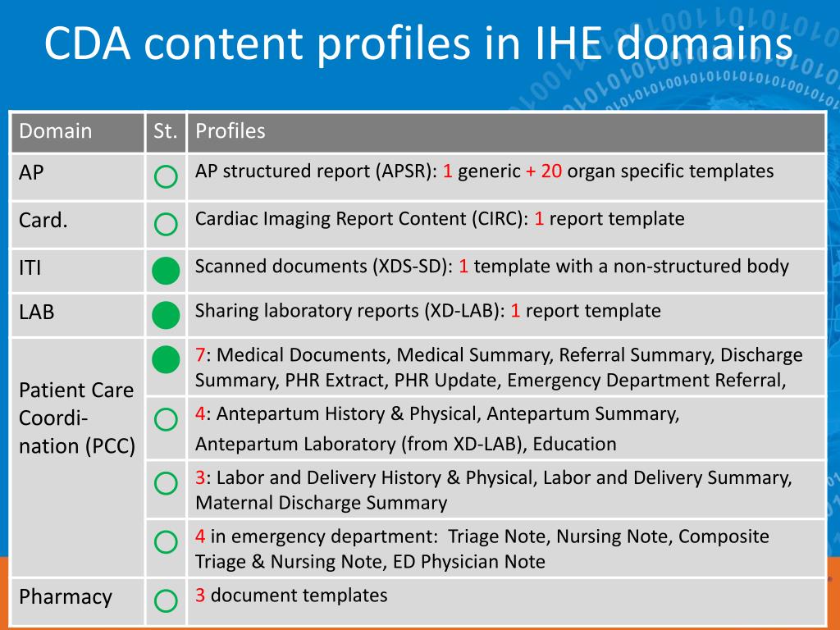Click the hollow status circle in Pharmacy row

(166, 601)
